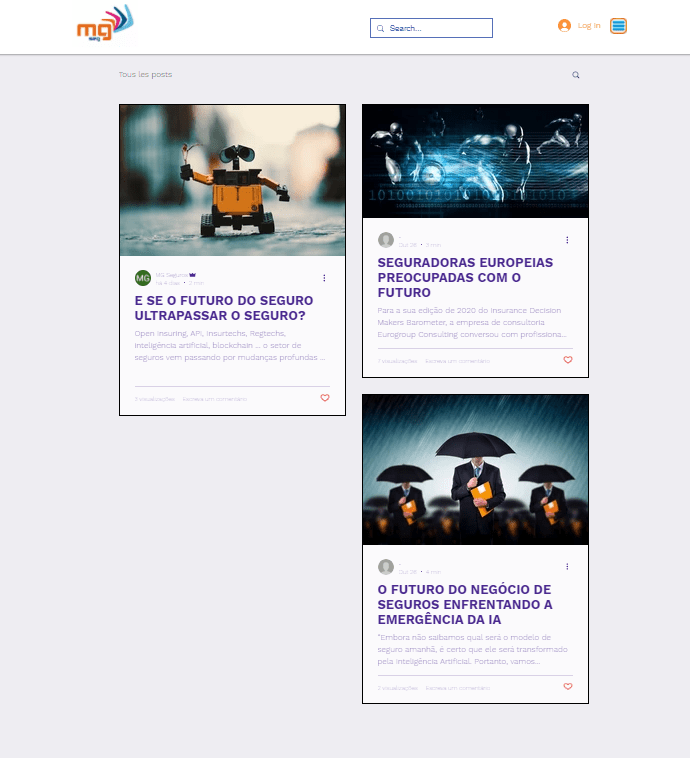Click the green MG author avatar

(x=143, y=278)
